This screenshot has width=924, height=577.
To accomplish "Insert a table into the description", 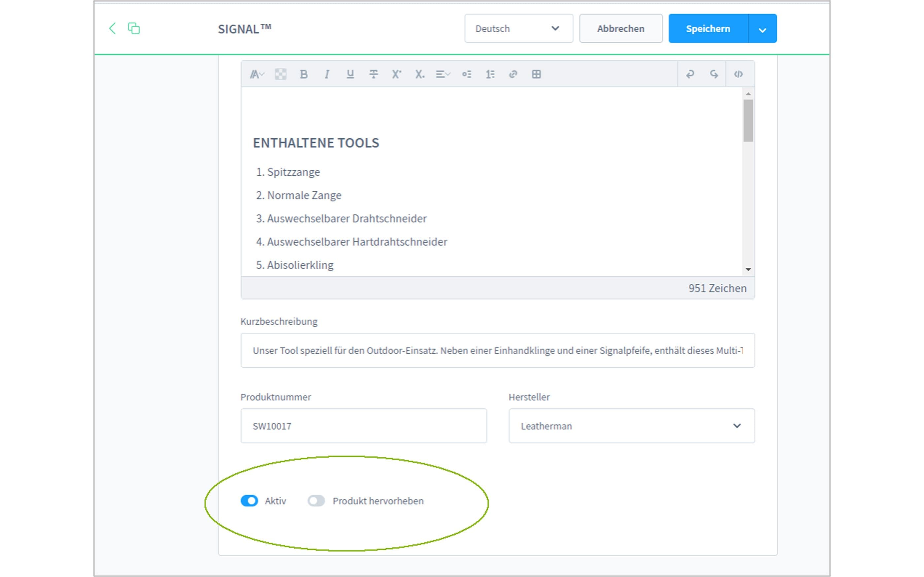I will point(537,74).
